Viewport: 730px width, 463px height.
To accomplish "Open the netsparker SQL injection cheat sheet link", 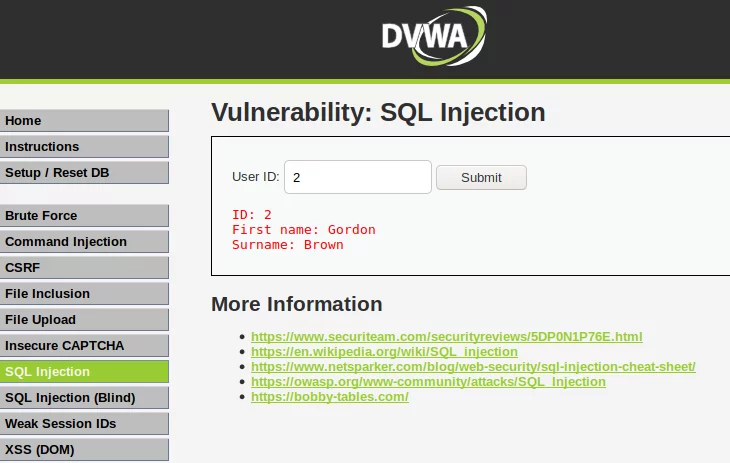I will [x=473, y=367].
